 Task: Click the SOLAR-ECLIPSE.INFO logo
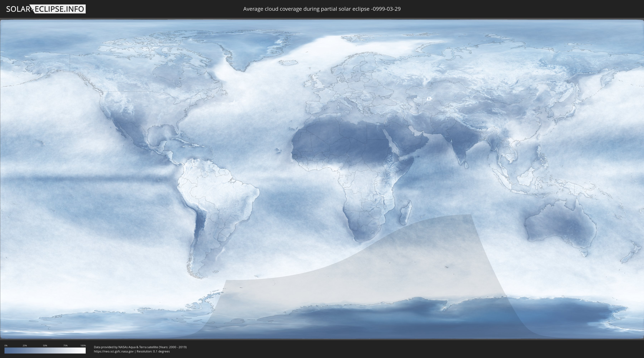point(46,9)
